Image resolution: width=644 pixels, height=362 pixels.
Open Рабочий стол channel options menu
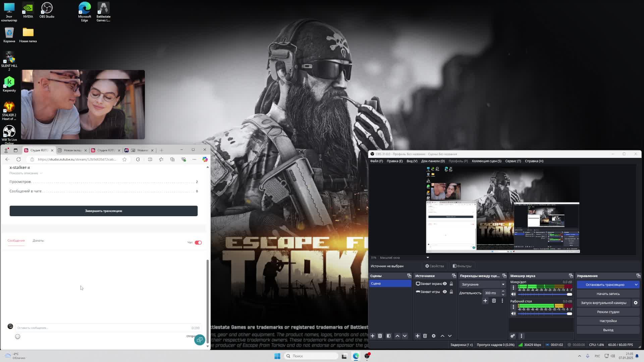513,307
